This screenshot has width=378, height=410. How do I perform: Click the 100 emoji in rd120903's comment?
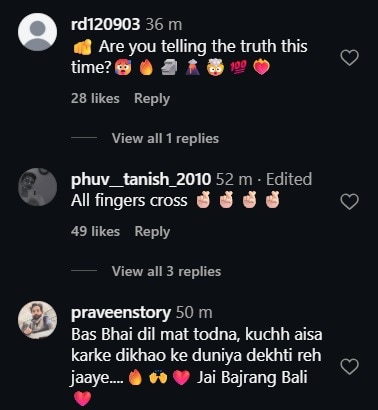tap(238, 68)
